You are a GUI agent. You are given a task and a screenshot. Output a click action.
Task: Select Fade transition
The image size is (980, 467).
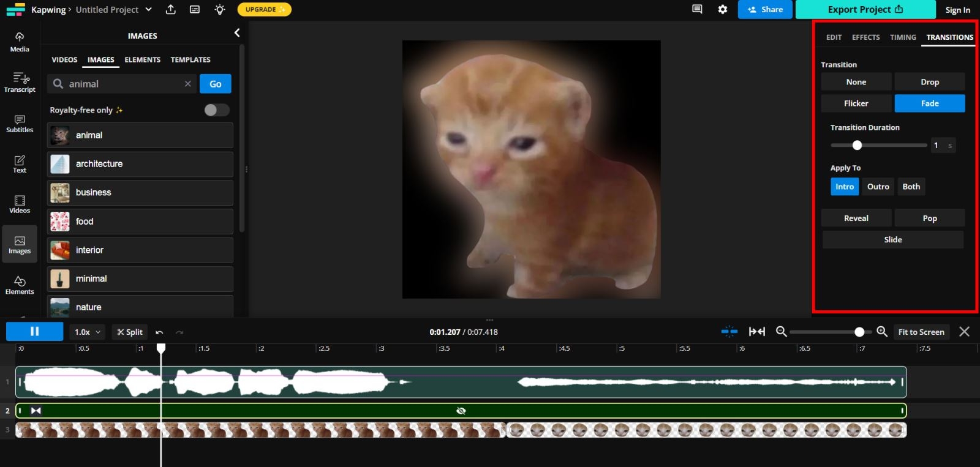click(930, 103)
